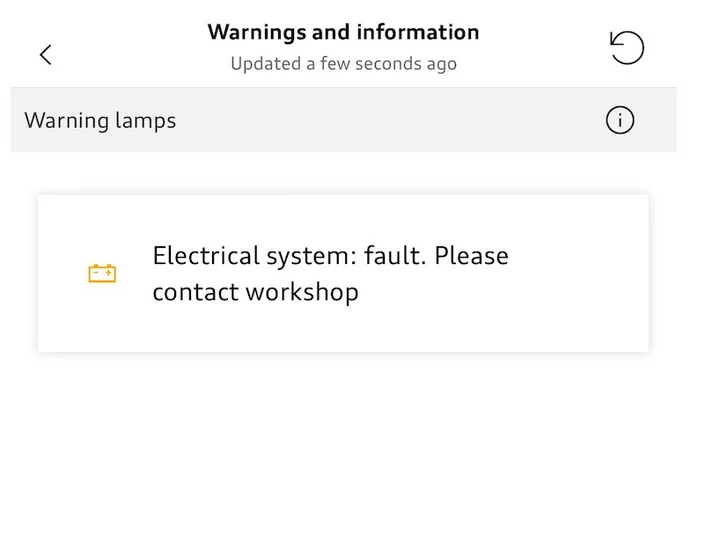720x549 pixels.
Task: Open the Warning lamps info icon
Action: (x=620, y=121)
